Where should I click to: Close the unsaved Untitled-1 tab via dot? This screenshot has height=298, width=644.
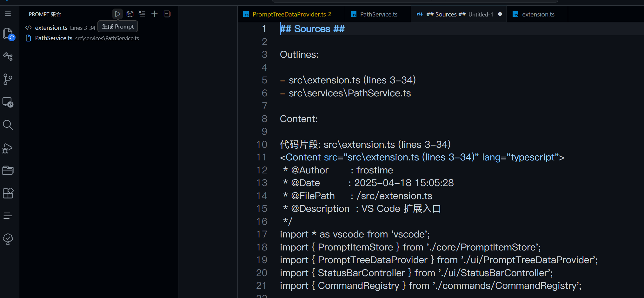coord(500,14)
